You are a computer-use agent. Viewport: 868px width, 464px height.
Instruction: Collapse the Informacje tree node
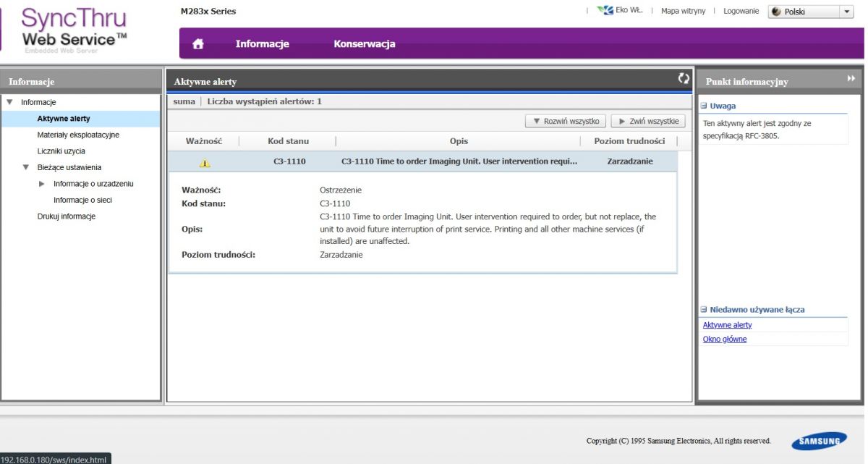[x=9, y=102]
